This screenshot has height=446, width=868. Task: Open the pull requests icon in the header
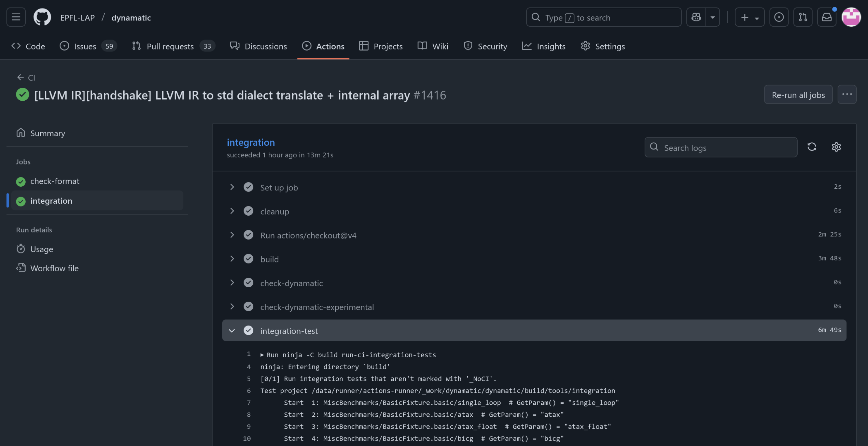[803, 17]
